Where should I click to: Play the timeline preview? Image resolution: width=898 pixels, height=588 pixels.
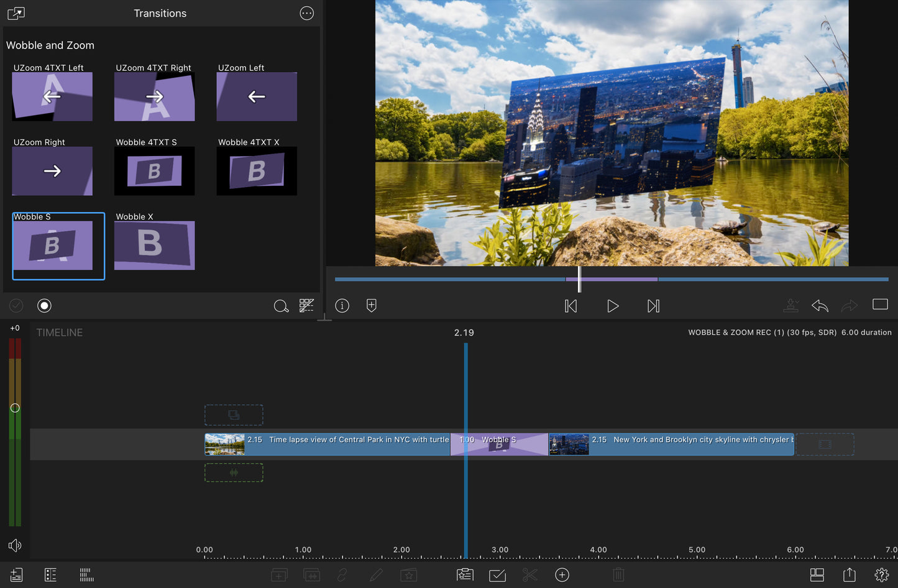click(612, 306)
